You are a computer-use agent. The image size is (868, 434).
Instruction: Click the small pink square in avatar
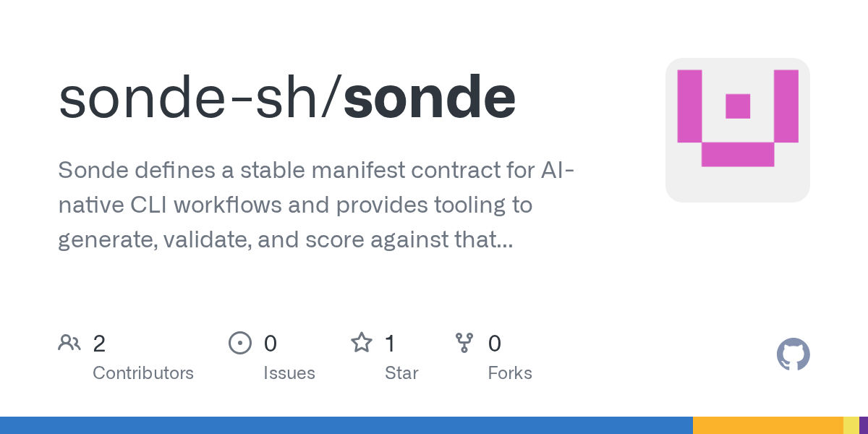click(x=737, y=106)
